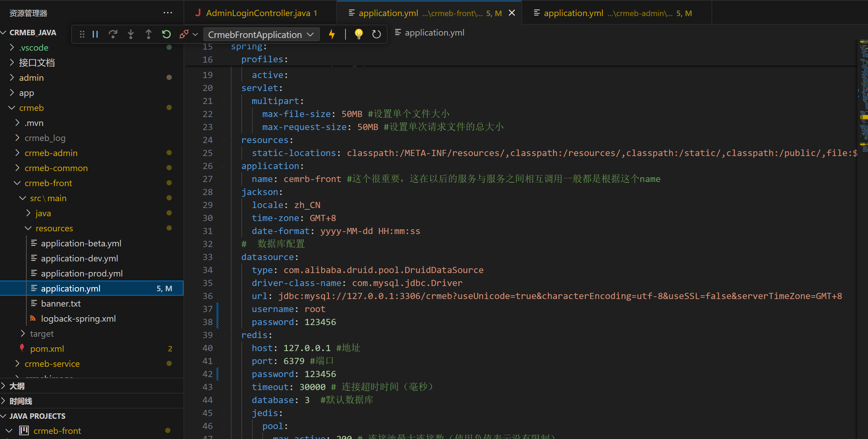Click the jdbc url value on line 36

[560, 296]
